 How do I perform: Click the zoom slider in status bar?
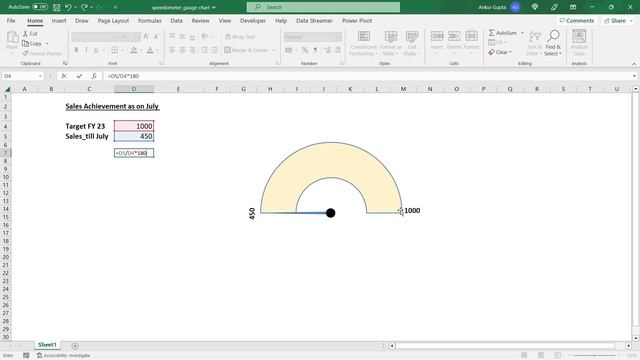594,356
